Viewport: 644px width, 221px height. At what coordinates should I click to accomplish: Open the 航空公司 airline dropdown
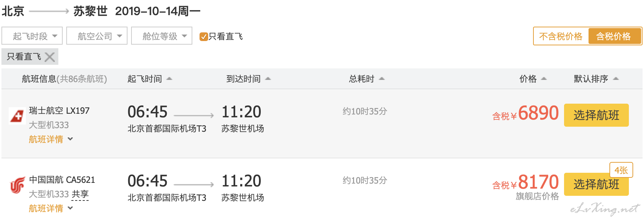(x=97, y=36)
